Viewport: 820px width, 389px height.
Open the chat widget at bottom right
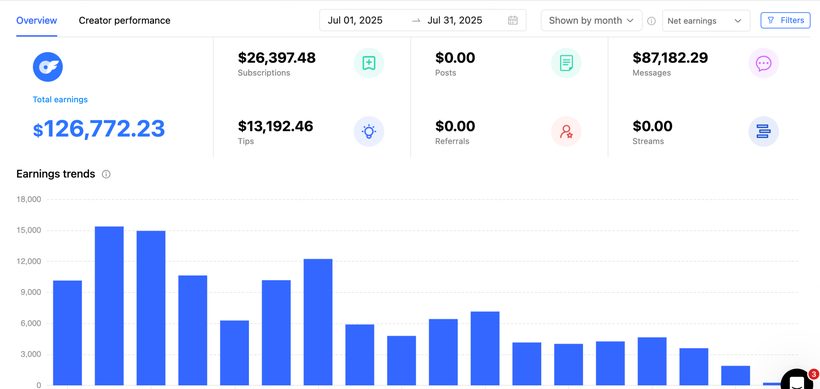click(x=797, y=382)
